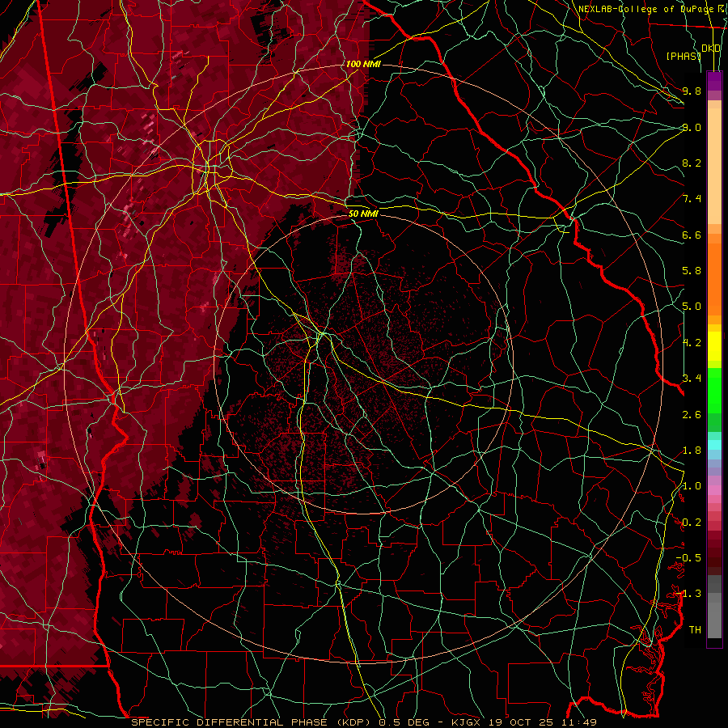The image size is (728, 728).
Task: Click the -1.3 legend value
Action: pos(688,594)
